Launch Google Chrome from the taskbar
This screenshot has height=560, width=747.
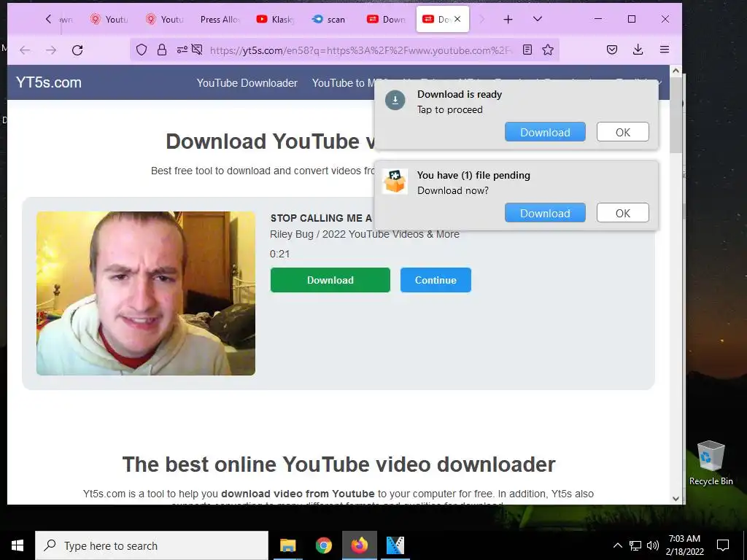(323, 545)
